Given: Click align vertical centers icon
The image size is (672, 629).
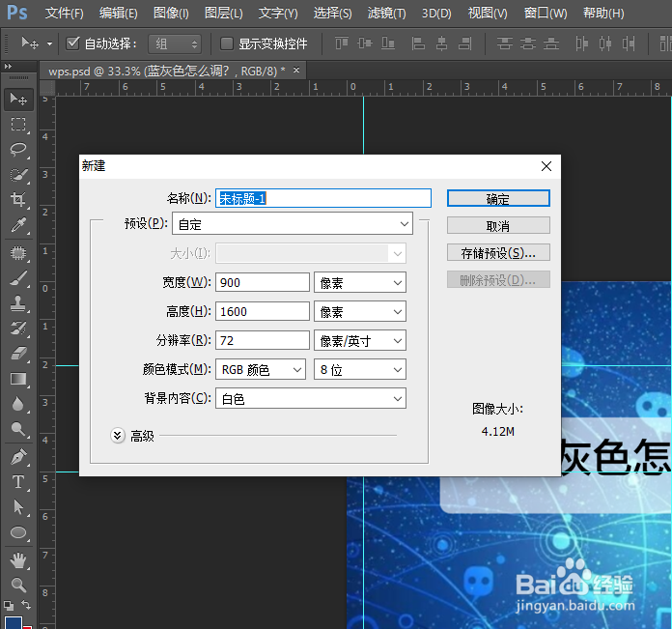Looking at the screenshot, I should coord(365,43).
